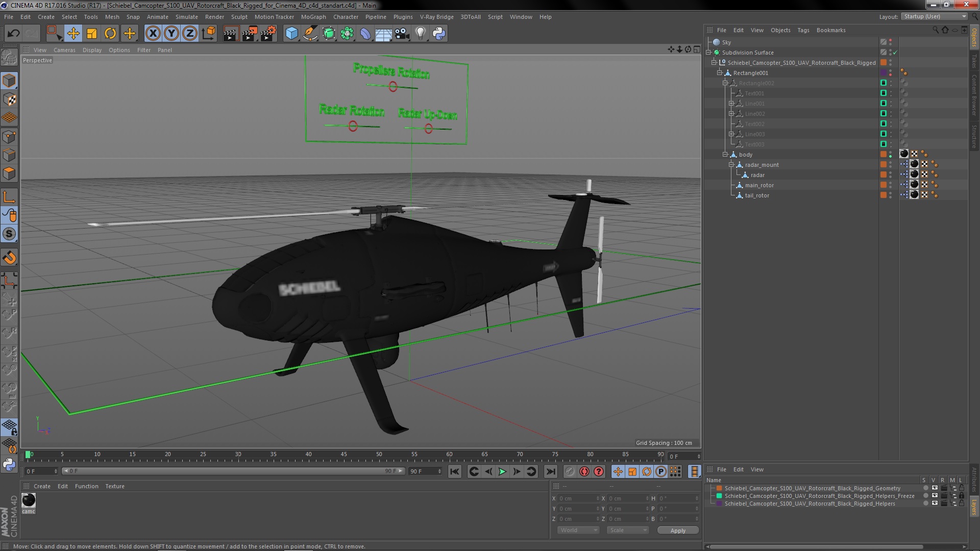Open the spline Pen tool
The image size is (980, 551).
tap(310, 34)
